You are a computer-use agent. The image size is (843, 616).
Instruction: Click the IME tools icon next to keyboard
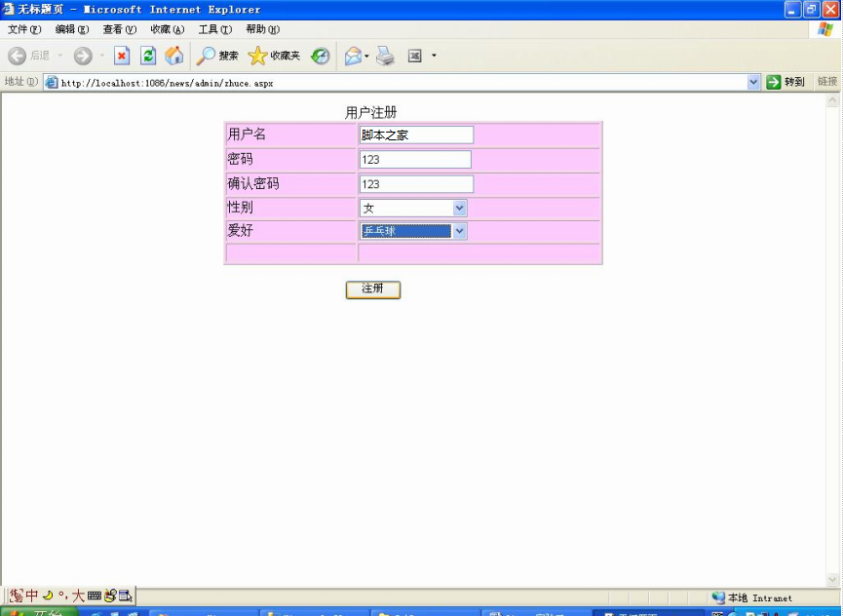[x=110, y=595]
